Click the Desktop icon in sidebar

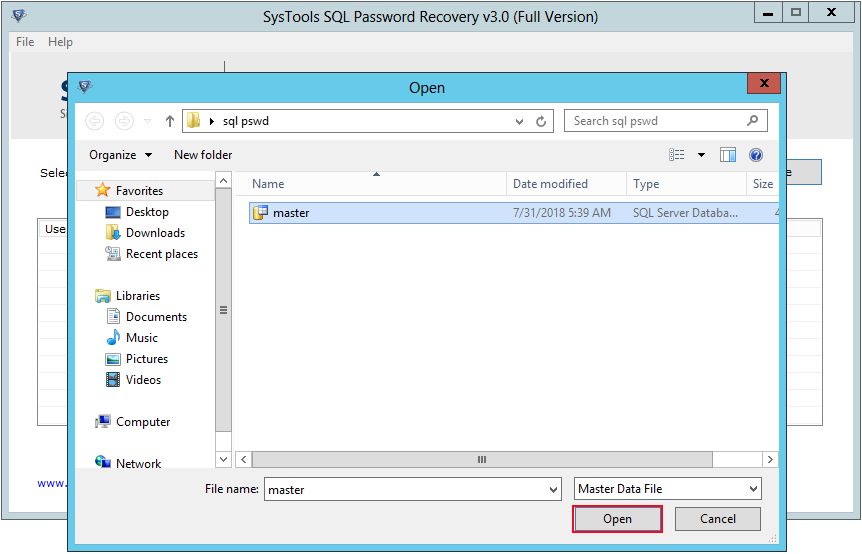tap(113, 212)
